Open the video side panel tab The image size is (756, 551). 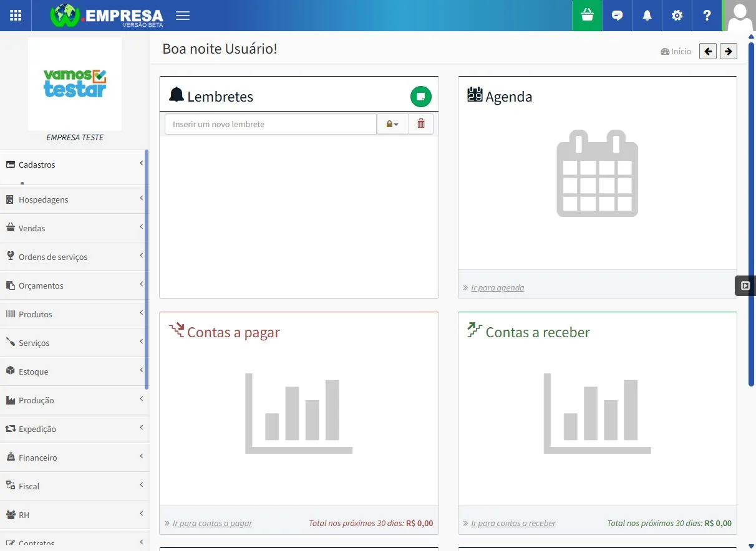click(x=745, y=285)
